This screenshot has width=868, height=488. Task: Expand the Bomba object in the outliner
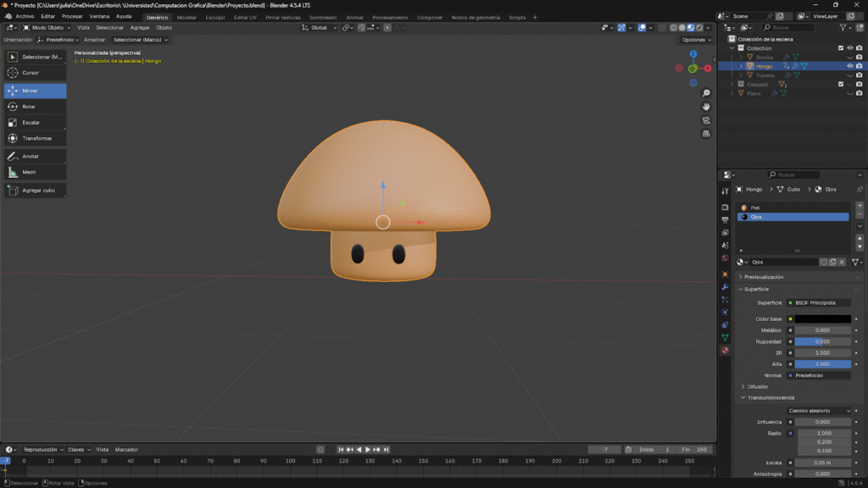tap(740, 58)
